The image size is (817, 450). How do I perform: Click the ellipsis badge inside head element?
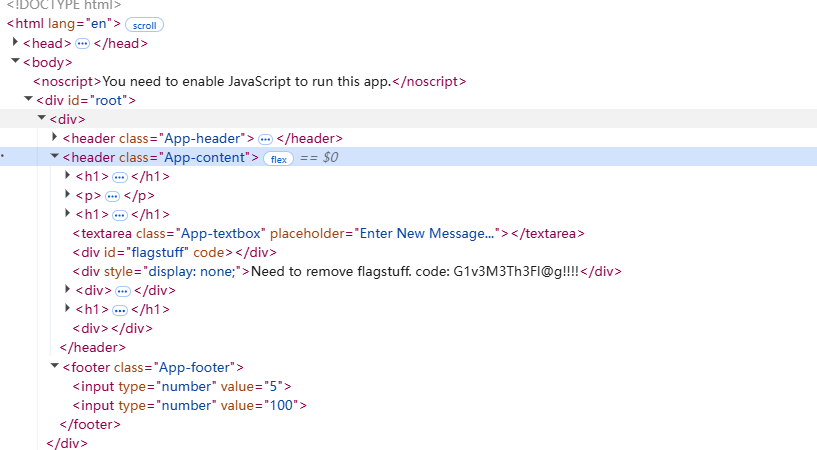[83, 44]
